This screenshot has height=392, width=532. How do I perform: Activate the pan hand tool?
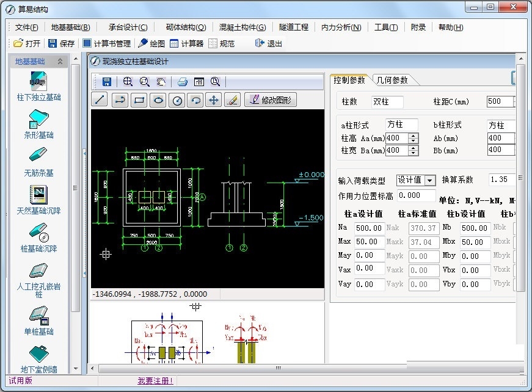point(161,82)
